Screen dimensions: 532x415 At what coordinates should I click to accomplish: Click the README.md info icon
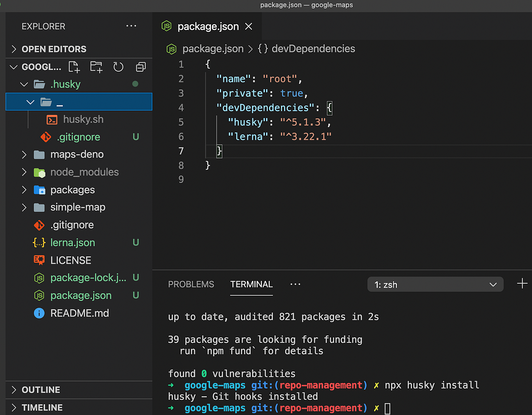(x=39, y=313)
